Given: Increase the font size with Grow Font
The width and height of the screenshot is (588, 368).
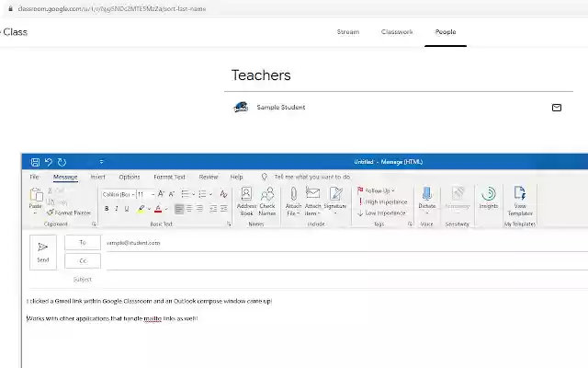Looking at the screenshot, I should coord(162,194).
